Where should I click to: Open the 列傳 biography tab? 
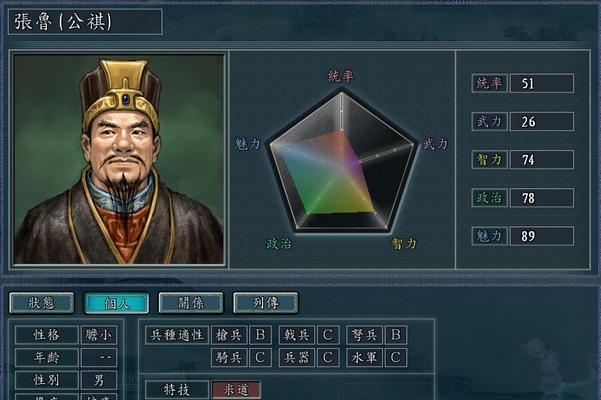tap(265, 303)
